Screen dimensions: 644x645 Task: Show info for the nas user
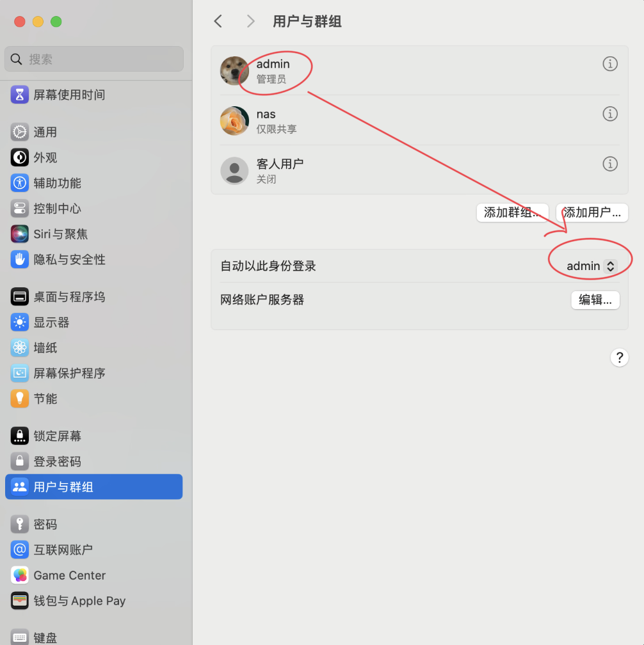(x=610, y=114)
